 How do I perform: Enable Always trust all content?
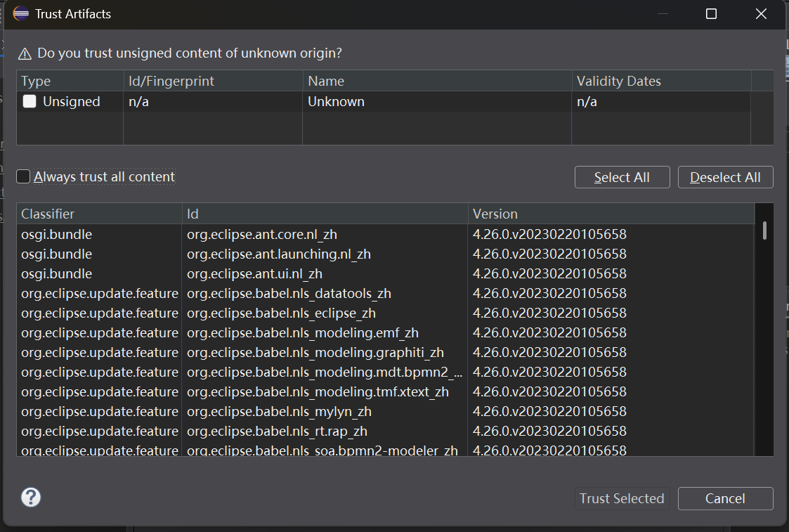(x=24, y=177)
